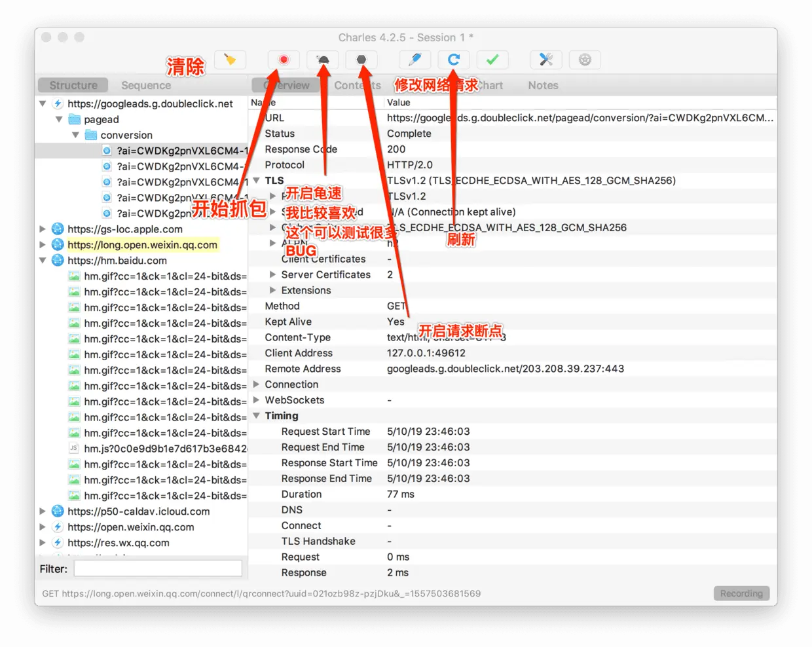Expand Server Certificates row
This screenshot has width=812, height=647.
[x=273, y=274]
